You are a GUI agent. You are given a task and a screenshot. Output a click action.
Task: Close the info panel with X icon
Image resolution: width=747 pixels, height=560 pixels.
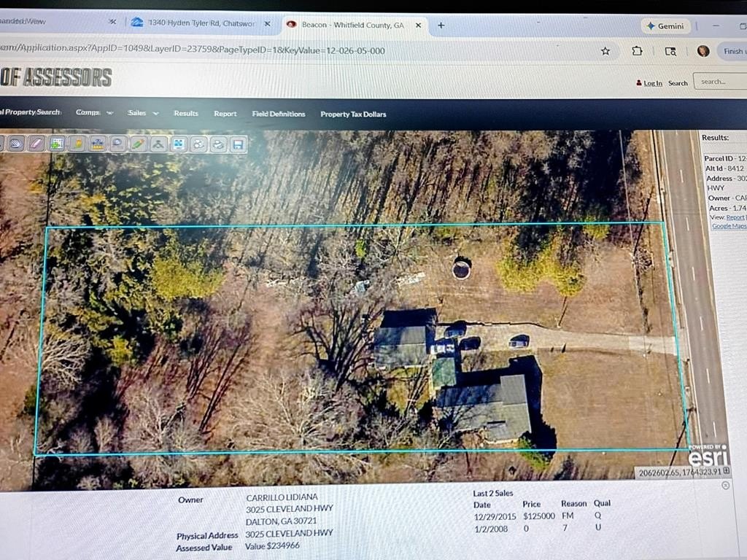[725, 485]
